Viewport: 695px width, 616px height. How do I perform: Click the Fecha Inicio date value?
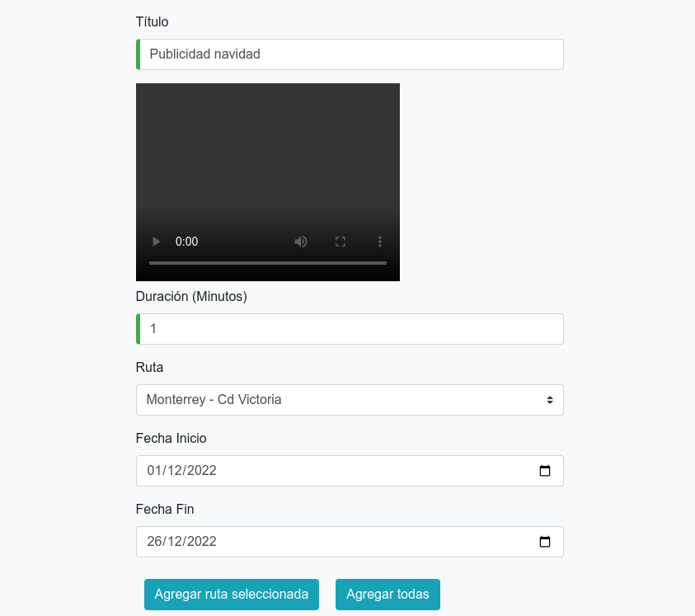click(181, 471)
